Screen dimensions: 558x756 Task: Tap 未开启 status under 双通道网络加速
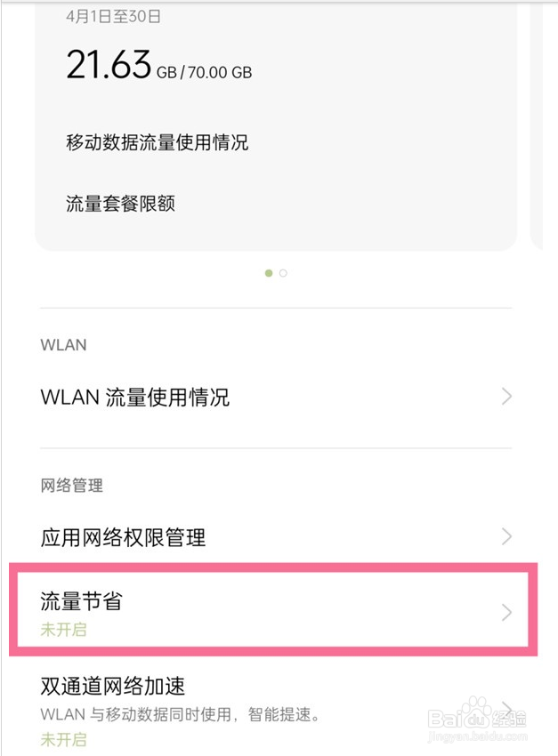[x=64, y=739]
